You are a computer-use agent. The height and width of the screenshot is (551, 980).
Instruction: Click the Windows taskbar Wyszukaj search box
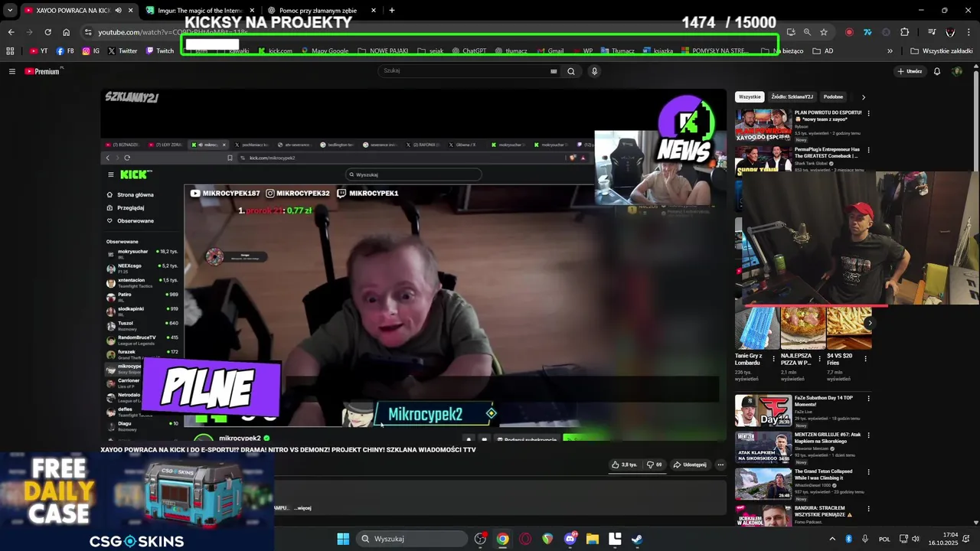[x=412, y=539]
